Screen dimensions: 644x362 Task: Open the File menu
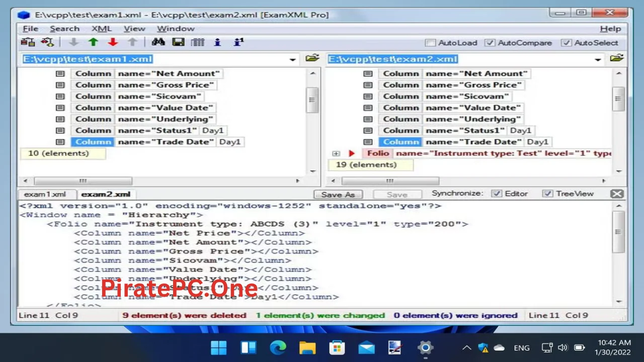pyautogui.click(x=30, y=29)
